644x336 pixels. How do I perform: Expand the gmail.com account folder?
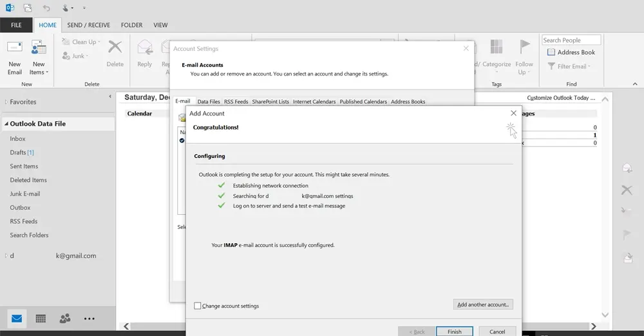[x=6, y=255]
